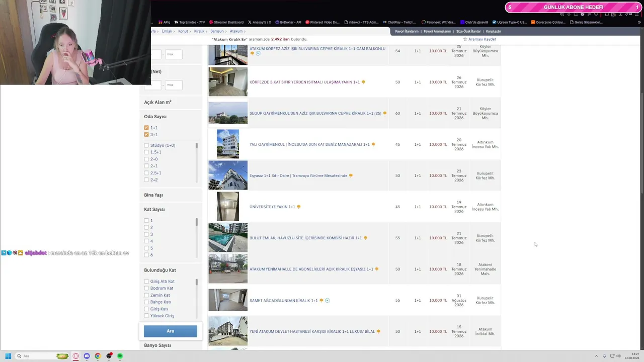Open Spotify from the taskbar
The height and width of the screenshot is (362, 644).
(120, 356)
